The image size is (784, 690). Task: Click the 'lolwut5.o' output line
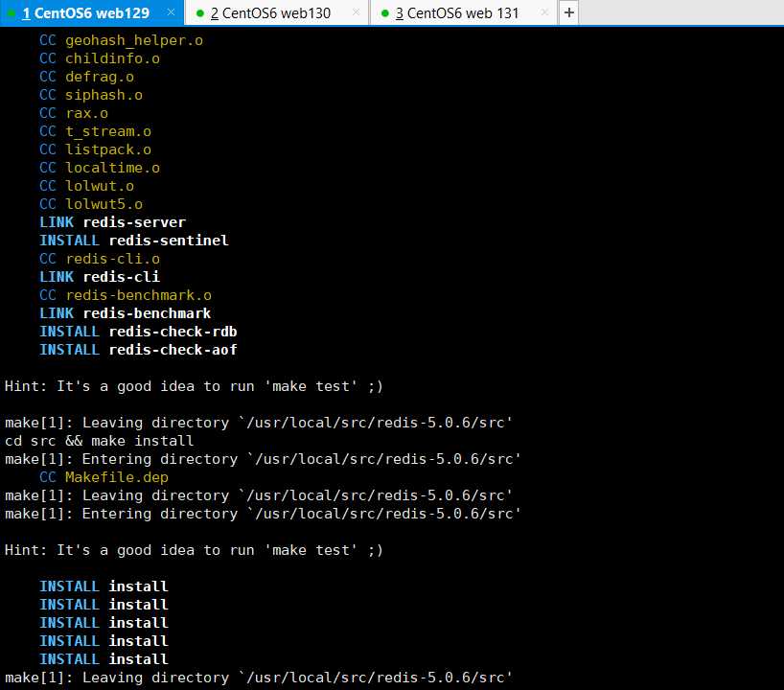click(91, 204)
